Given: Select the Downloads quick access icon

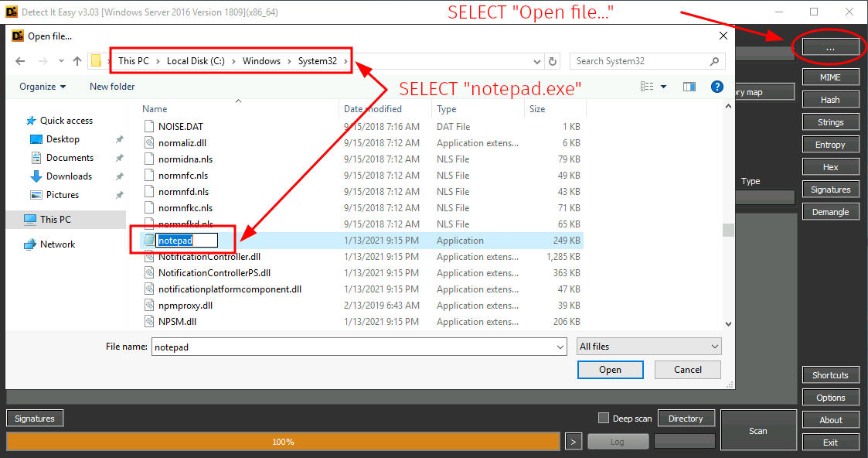Looking at the screenshot, I should click(x=36, y=176).
